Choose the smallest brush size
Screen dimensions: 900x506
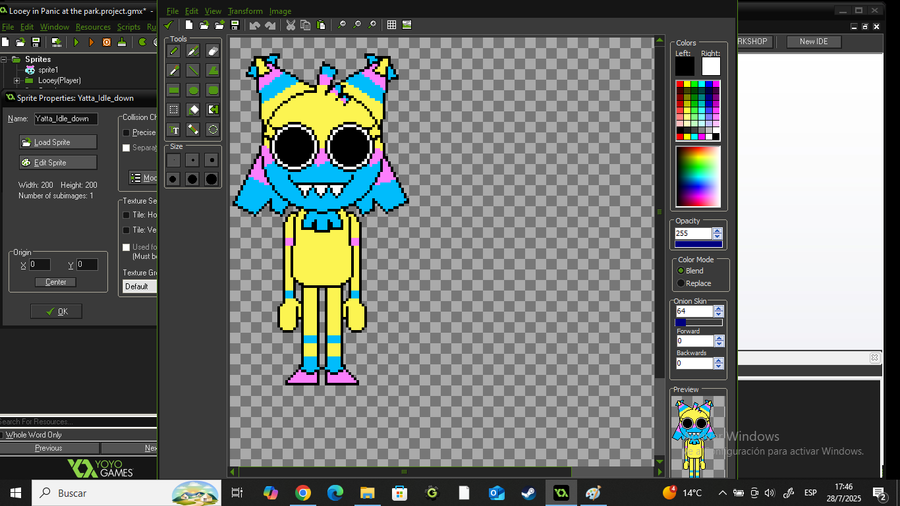point(173,160)
